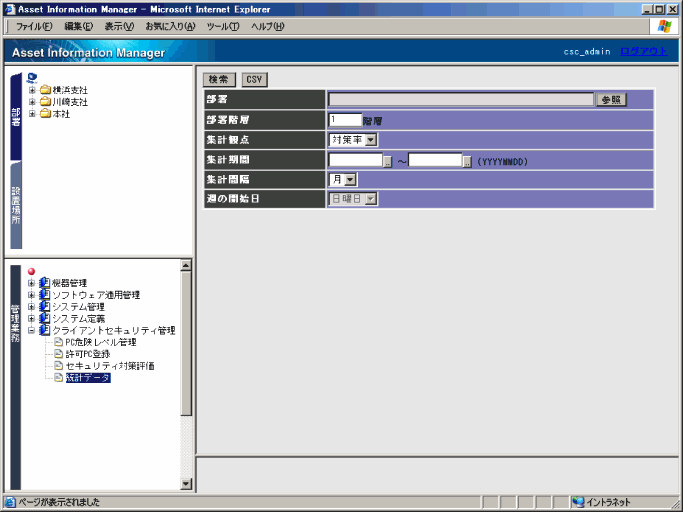
Task: Click the ログアウト link
Action: click(643, 51)
